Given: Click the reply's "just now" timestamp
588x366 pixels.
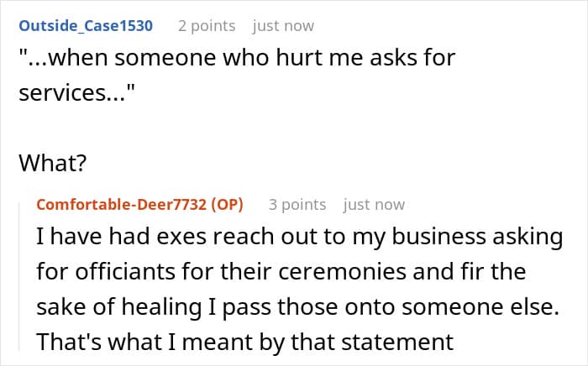Looking at the screenshot, I should click(374, 205).
